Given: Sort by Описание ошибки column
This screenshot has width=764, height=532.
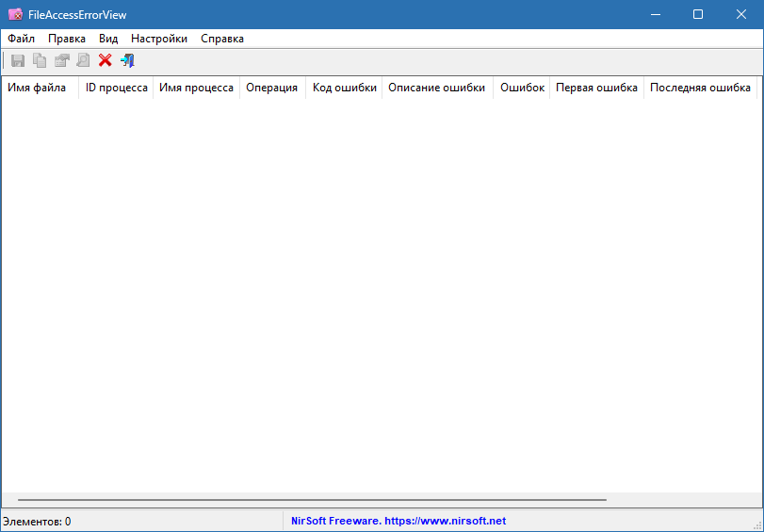Looking at the screenshot, I should [436, 88].
